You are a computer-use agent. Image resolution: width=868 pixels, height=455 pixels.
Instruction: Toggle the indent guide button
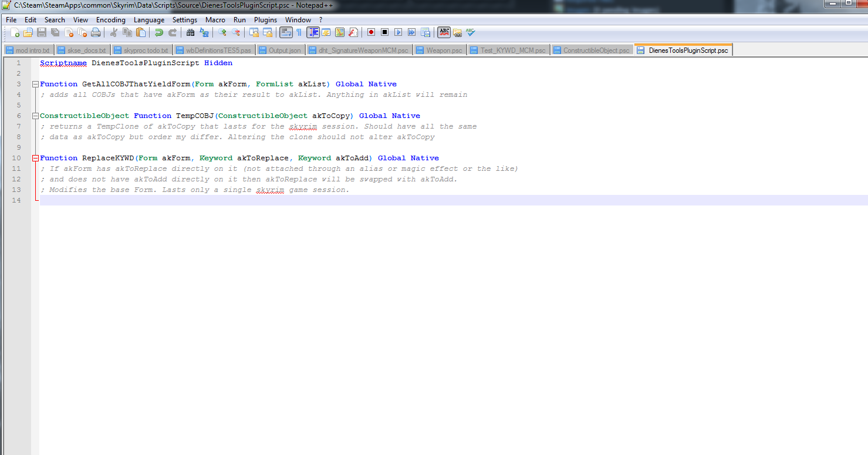(313, 32)
